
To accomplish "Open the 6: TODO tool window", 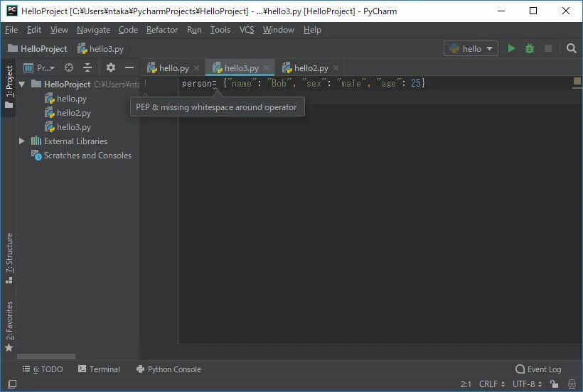I will click(43, 369).
